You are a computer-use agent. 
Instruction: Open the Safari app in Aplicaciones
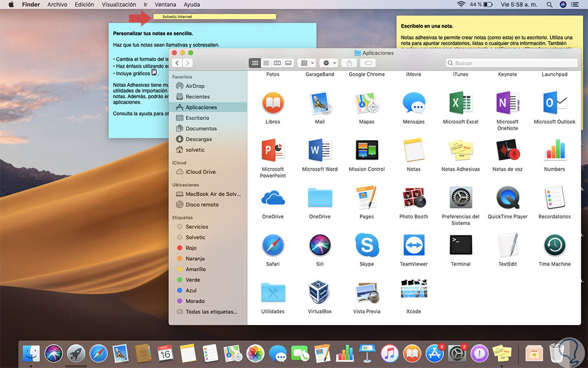tap(273, 245)
